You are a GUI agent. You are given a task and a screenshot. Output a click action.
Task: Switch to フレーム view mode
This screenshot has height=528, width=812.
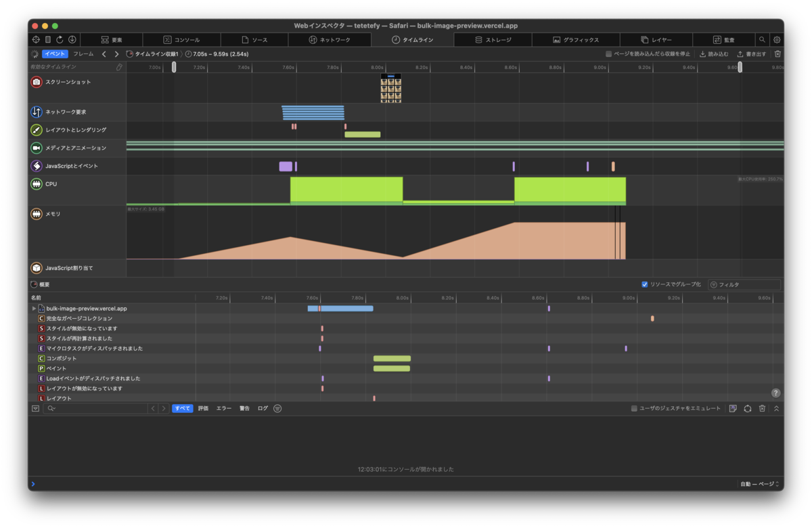pyautogui.click(x=83, y=53)
